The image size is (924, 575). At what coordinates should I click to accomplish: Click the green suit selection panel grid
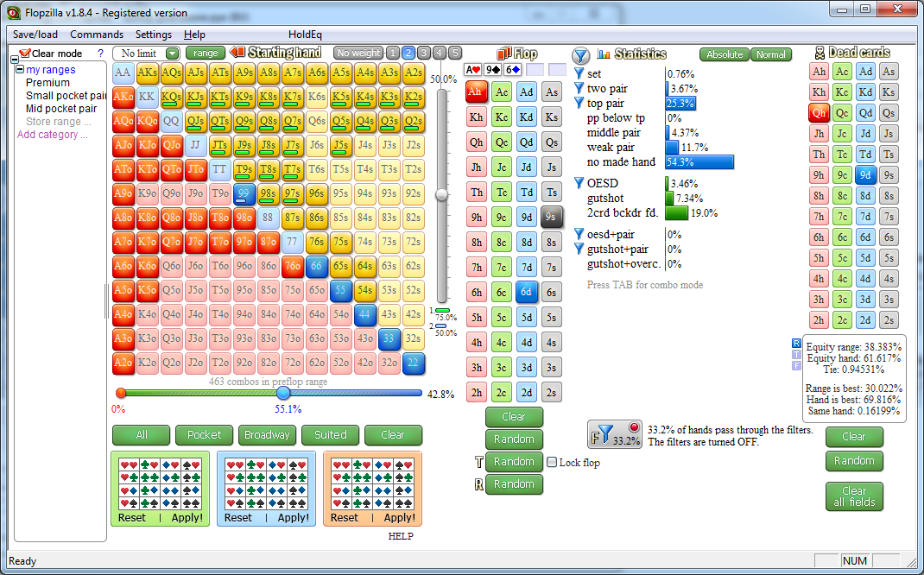(x=161, y=483)
